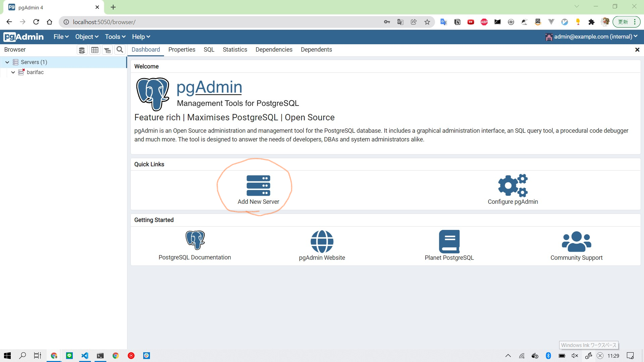Open Visual Studio Code from taskbar
The height and width of the screenshot is (362, 644).
[x=85, y=356]
